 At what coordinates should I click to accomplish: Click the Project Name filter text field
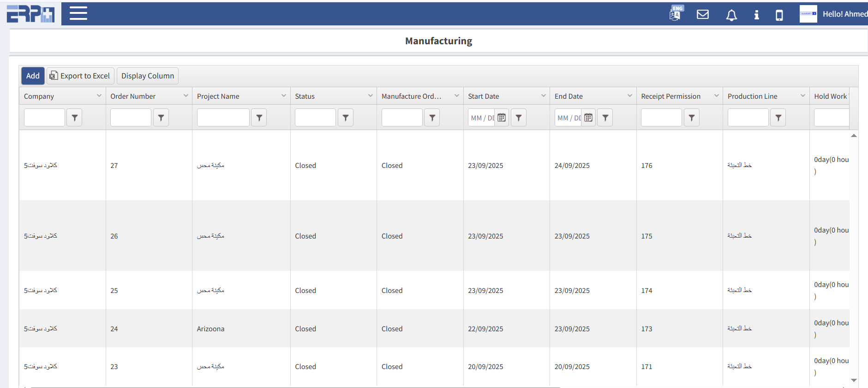pyautogui.click(x=223, y=118)
